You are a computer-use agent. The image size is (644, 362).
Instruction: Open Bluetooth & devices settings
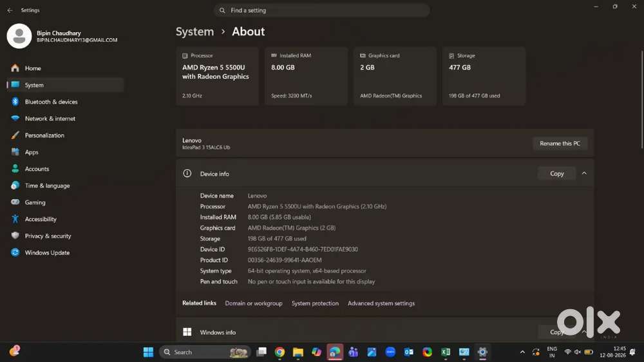click(x=65, y=102)
